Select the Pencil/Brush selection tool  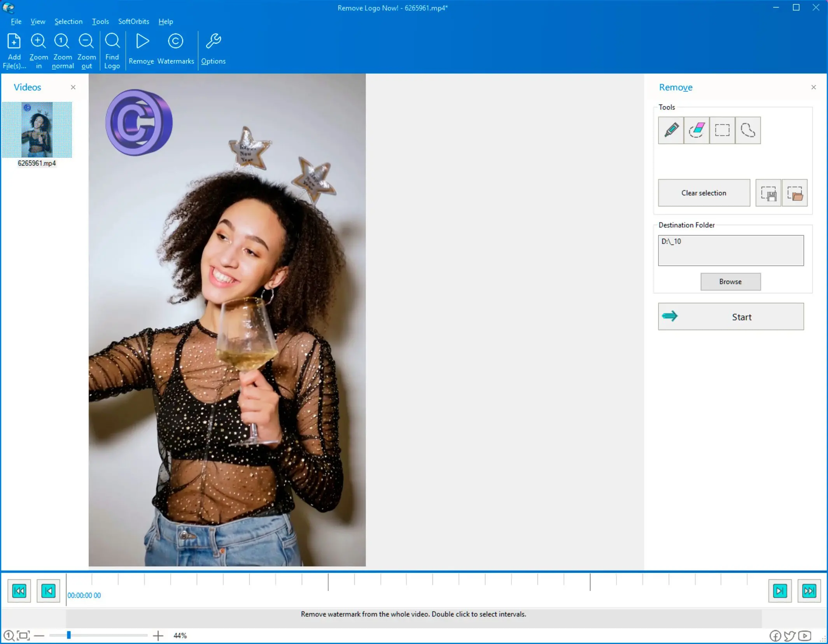pyautogui.click(x=671, y=130)
